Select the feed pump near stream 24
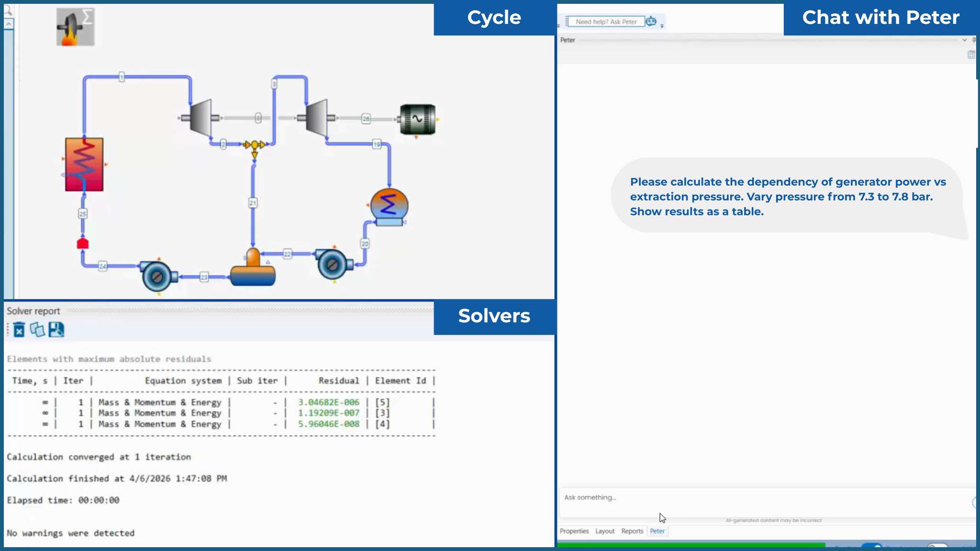Screen dimensions: 980x551 [158, 276]
